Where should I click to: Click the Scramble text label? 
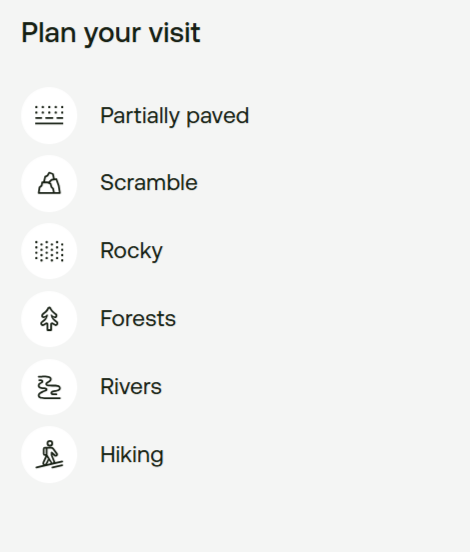pos(149,182)
